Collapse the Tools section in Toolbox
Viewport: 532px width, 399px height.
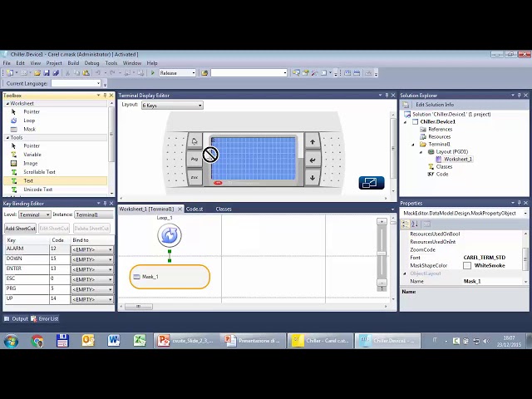pos(7,137)
